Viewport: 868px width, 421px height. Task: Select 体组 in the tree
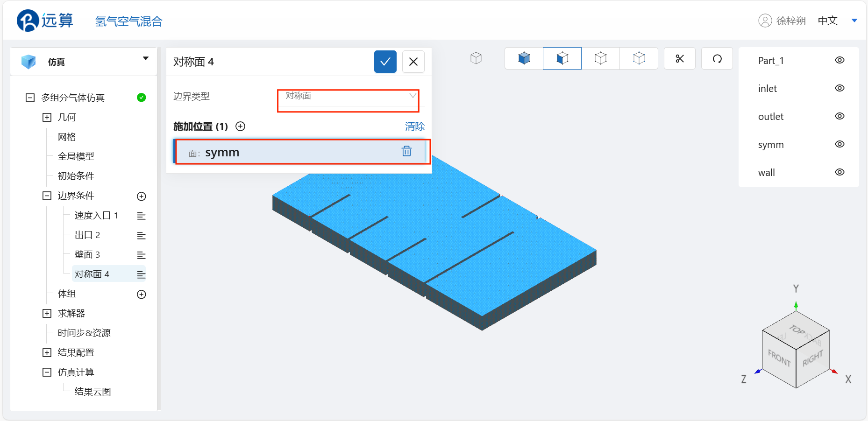[67, 294]
